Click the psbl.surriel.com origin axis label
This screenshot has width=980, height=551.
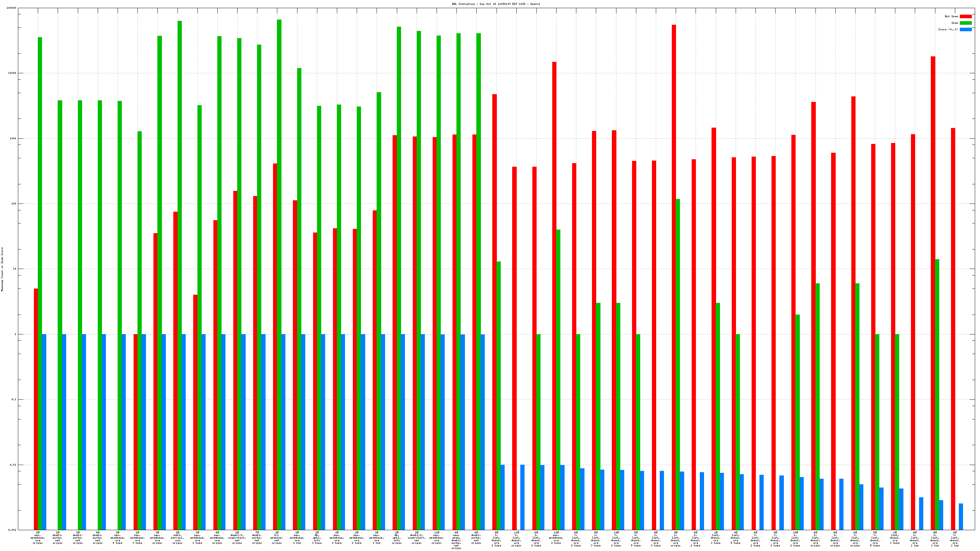(x=177, y=537)
